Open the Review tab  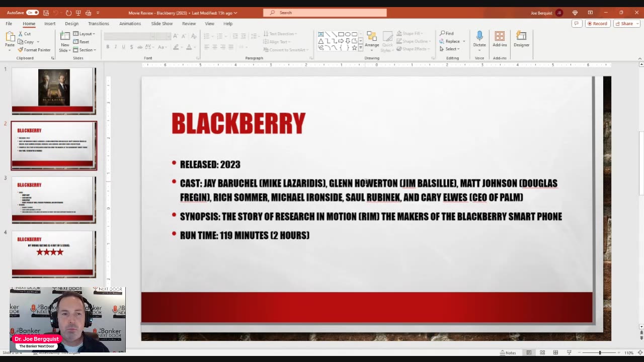[189, 24]
